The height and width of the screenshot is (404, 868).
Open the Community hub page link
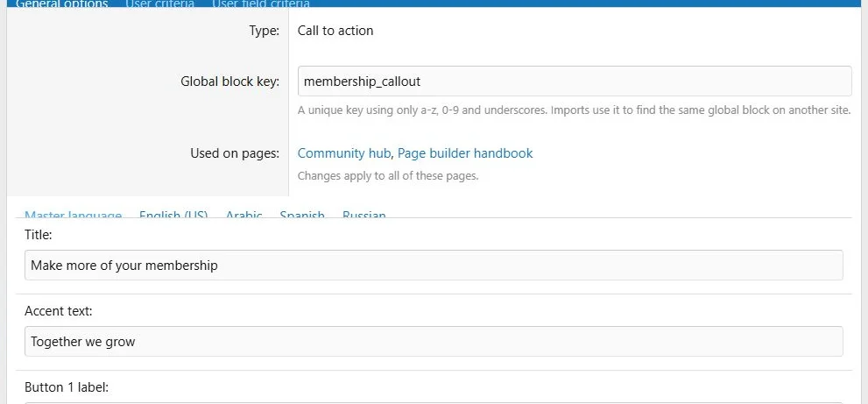point(343,153)
